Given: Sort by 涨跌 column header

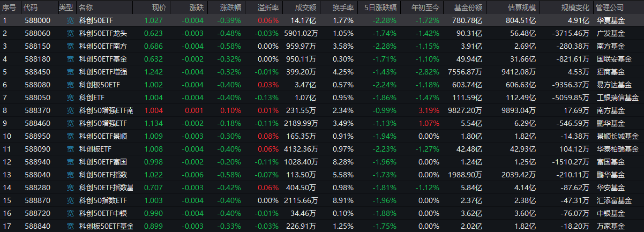Looking at the screenshot, I should [x=197, y=8].
